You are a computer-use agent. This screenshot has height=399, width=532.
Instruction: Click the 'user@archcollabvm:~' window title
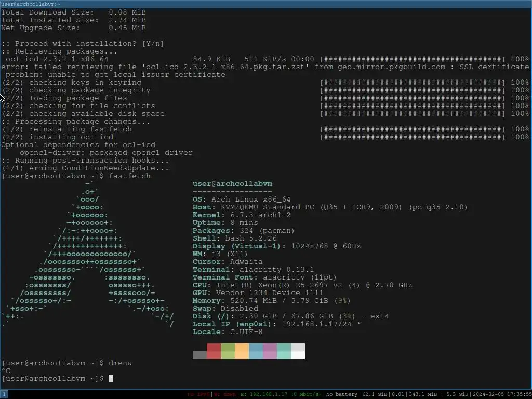(31, 4)
